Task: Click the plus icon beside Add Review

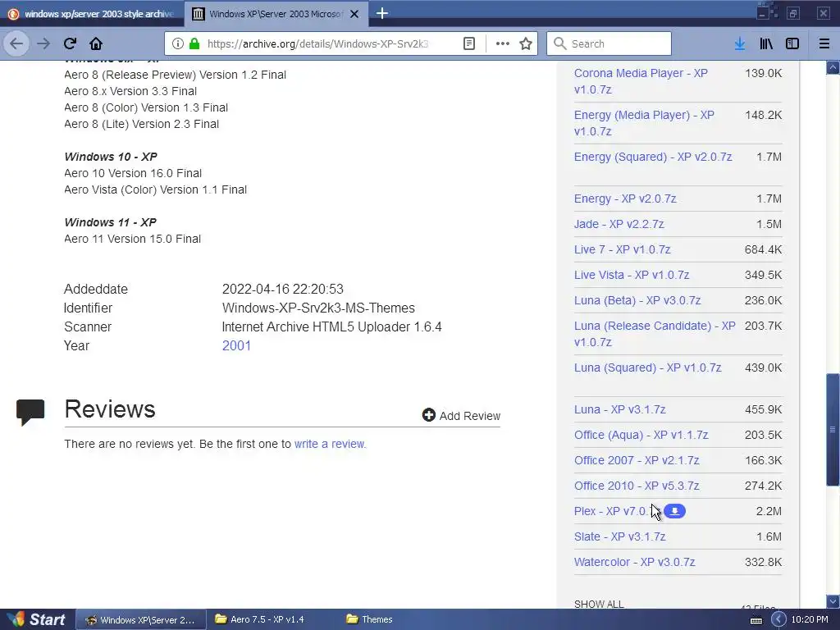Action: (x=428, y=414)
